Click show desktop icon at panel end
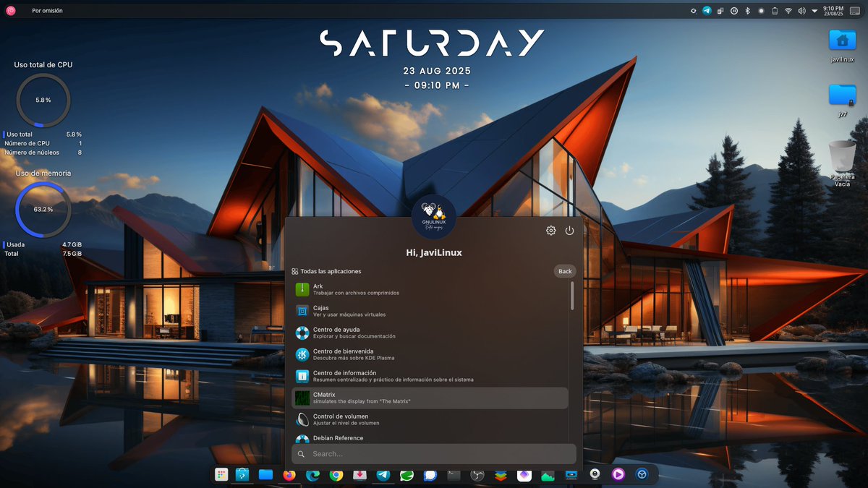The height and width of the screenshot is (488, 868). coord(855,11)
